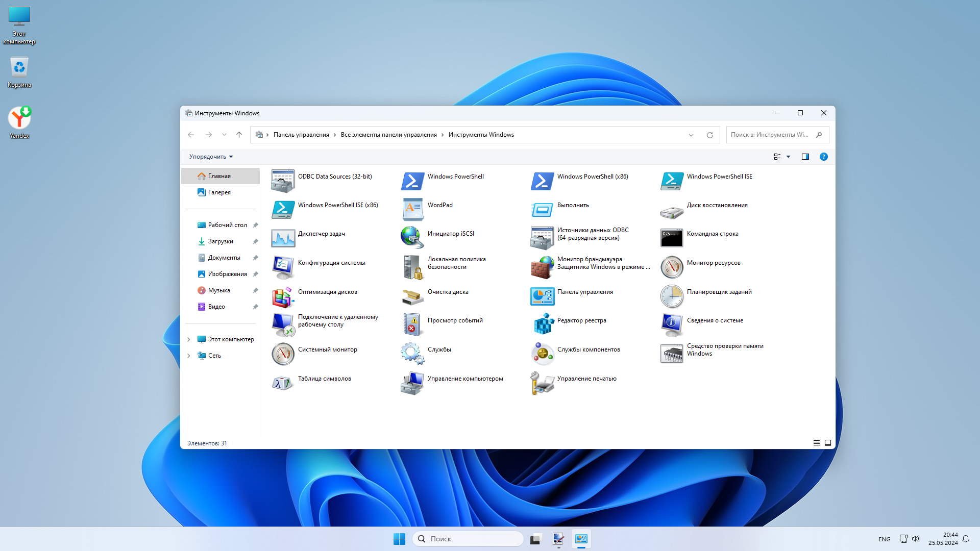Screen dimensions: 980x551
Task: Select the Командная строка icon
Action: click(671, 238)
